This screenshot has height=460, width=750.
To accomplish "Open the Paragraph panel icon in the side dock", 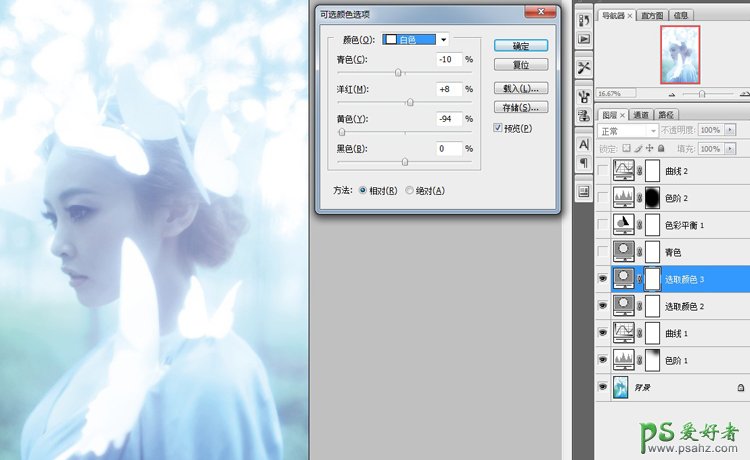I will click(x=583, y=163).
